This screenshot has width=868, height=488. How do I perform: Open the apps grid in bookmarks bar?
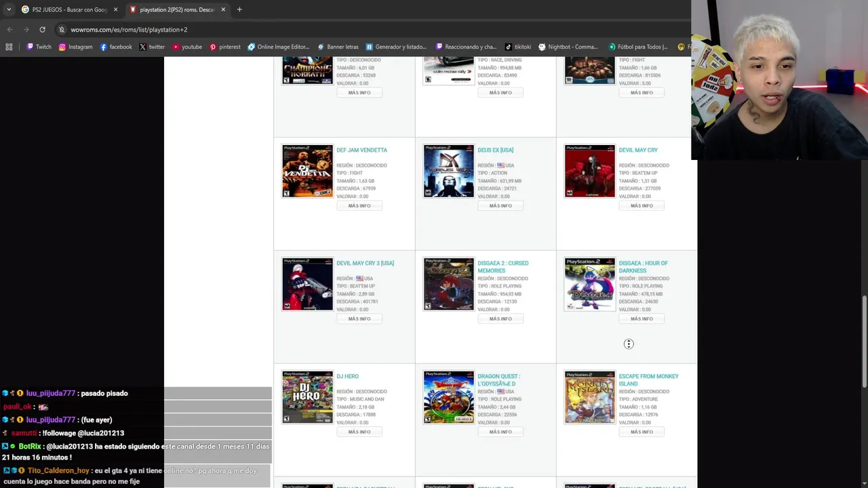coord(9,47)
